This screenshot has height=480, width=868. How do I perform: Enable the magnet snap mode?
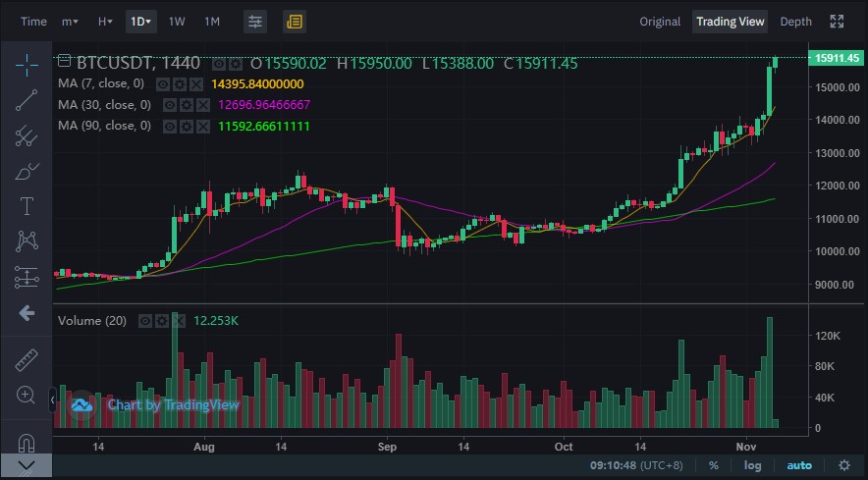pyautogui.click(x=26, y=443)
